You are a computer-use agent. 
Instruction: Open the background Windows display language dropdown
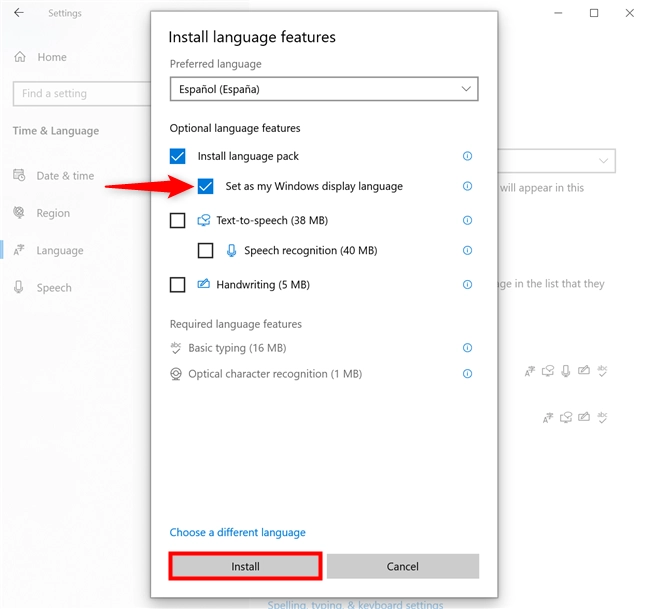557,161
